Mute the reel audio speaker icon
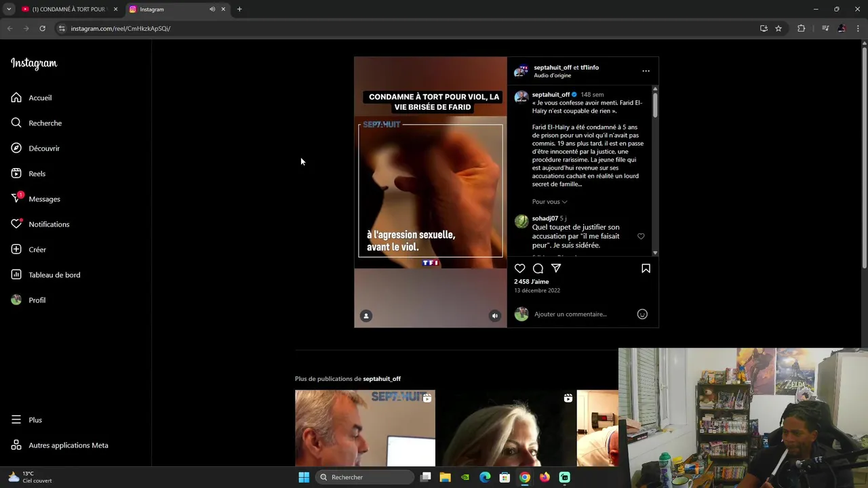The image size is (868, 488). [495, 316]
